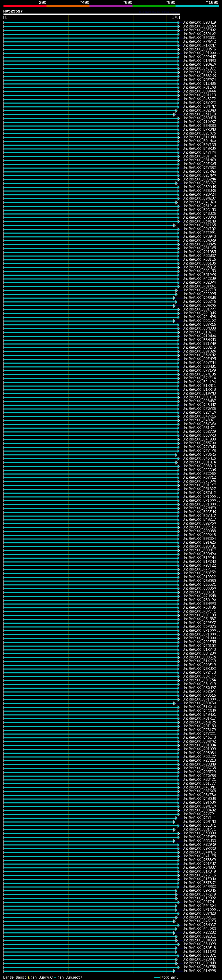Click the UniRef100_Q7U6N8 hit name

coord(199,596)
